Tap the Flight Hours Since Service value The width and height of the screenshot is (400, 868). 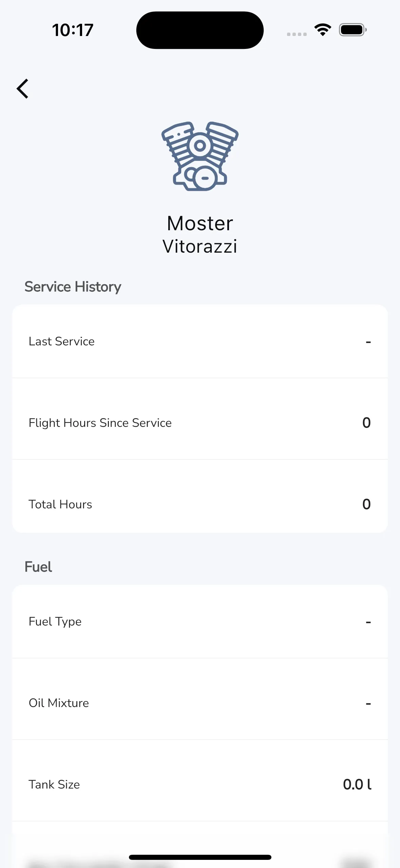tap(366, 423)
